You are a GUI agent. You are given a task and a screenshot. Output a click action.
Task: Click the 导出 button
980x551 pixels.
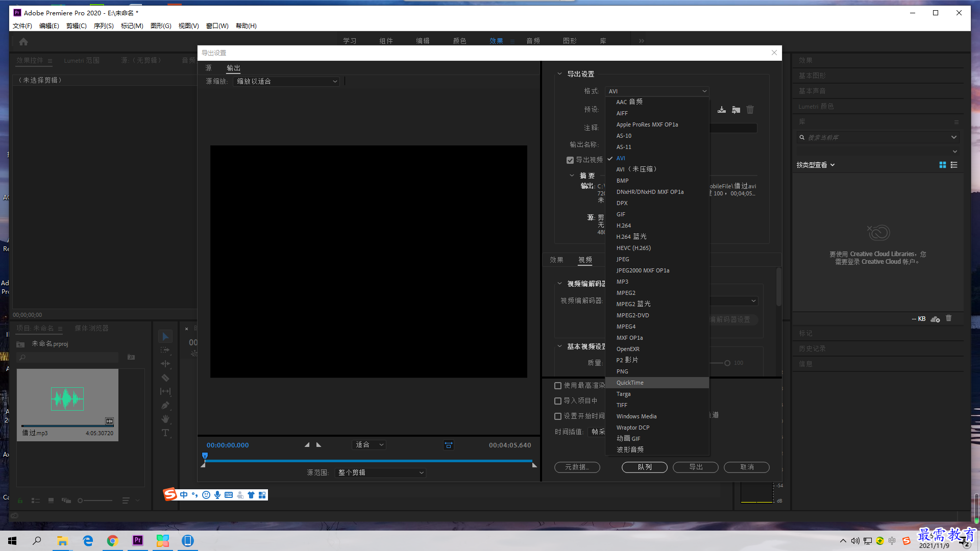coord(696,467)
